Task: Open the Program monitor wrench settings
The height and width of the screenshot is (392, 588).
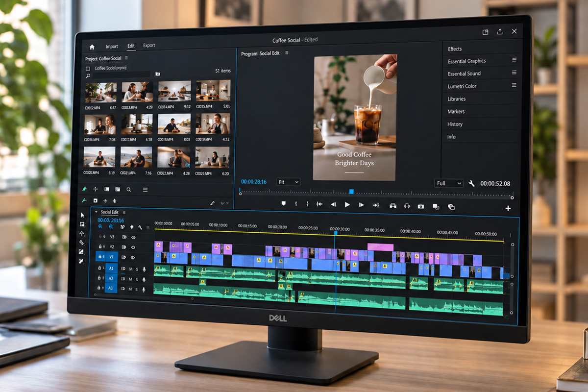Action: tap(471, 183)
